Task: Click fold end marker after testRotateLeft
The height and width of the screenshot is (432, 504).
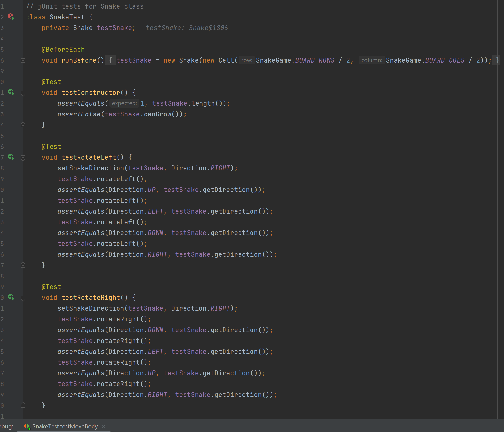Action: click(x=23, y=265)
